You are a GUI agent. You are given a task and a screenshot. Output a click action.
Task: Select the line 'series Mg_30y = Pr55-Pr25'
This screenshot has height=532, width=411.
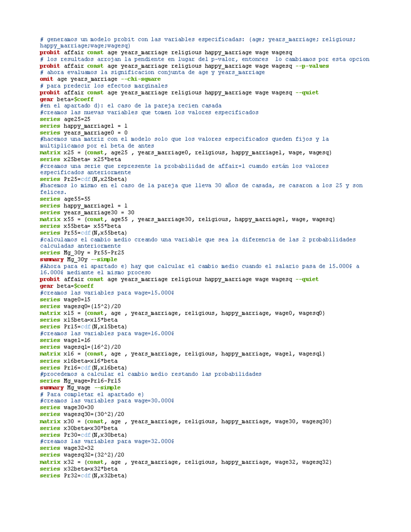point(82,252)
